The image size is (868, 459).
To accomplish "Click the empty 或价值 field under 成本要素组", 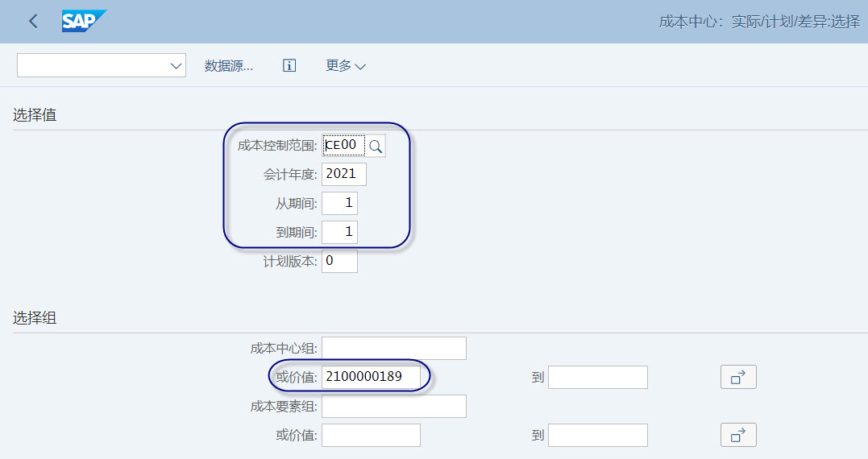I will point(371,435).
